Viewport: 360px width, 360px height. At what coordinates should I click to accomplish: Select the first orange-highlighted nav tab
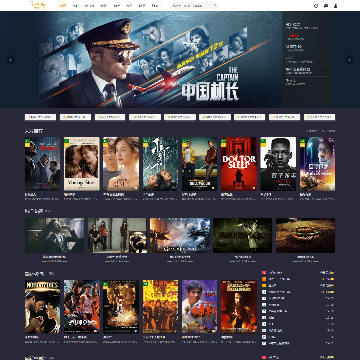63,6
